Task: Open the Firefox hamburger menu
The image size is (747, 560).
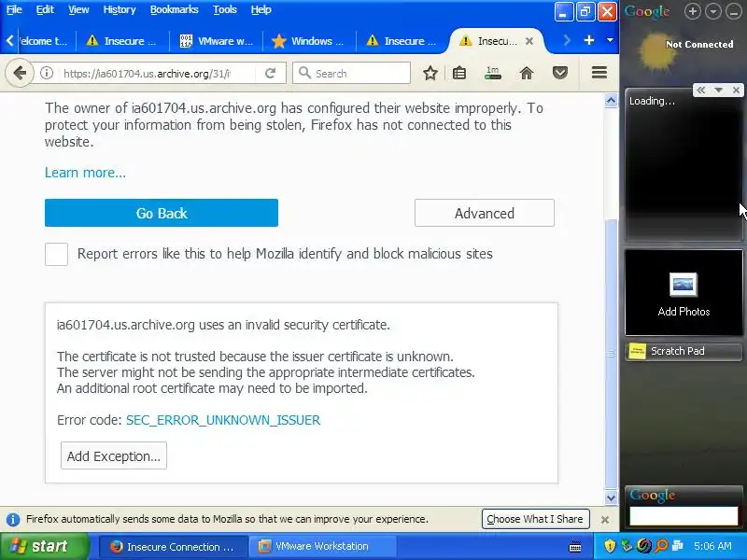Action: [599, 73]
